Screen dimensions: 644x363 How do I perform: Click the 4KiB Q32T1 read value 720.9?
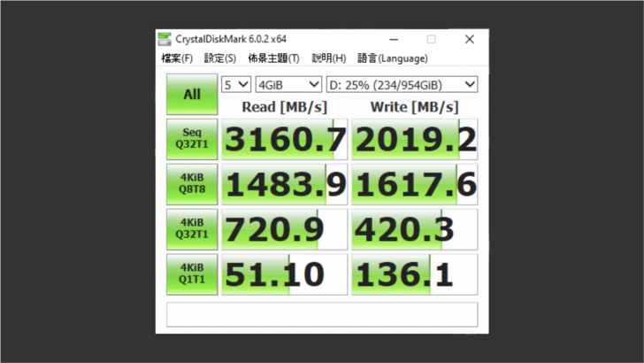point(285,229)
